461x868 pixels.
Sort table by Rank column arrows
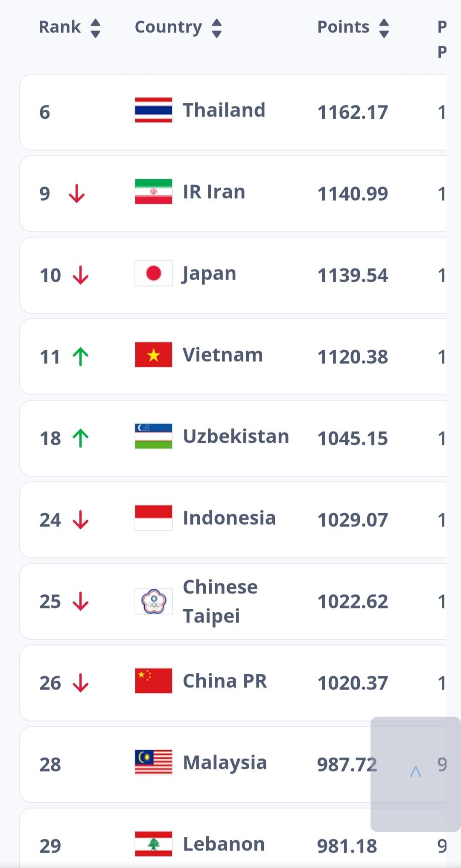pos(96,28)
